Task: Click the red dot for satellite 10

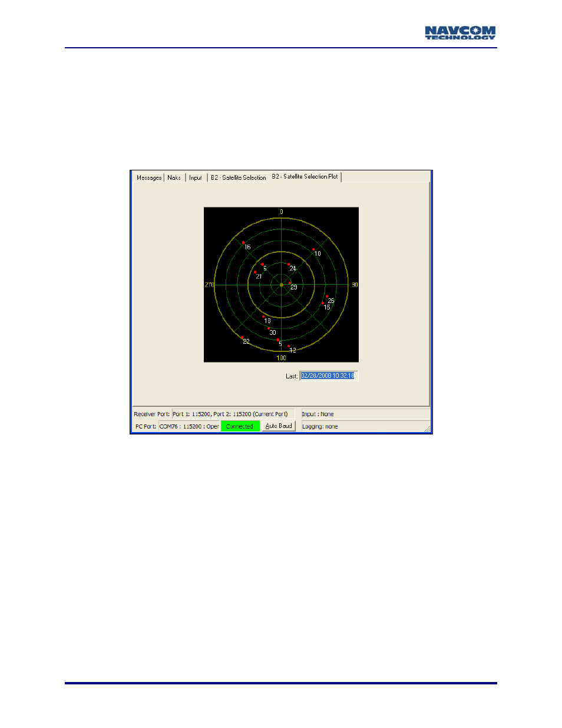Action: (x=313, y=249)
